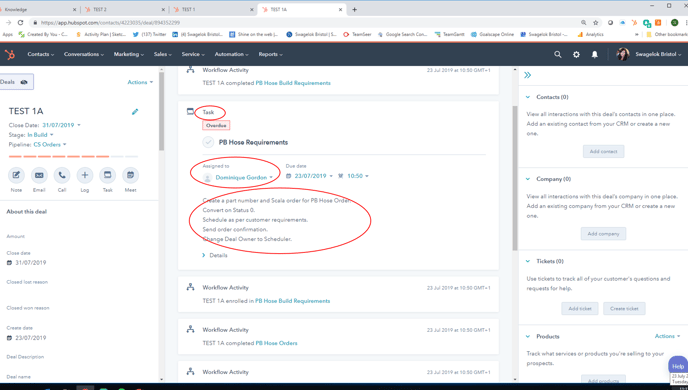Open the Help chat bubble
The height and width of the screenshot is (390, 688).
678,366
